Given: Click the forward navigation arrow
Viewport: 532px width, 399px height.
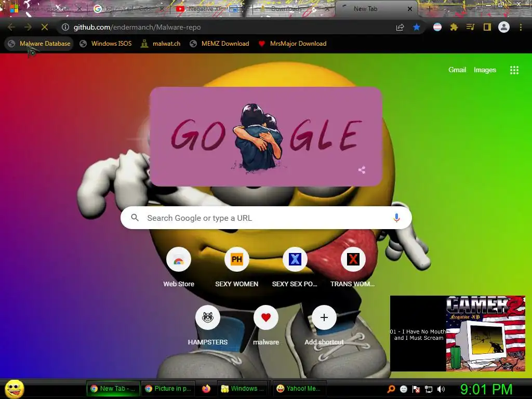Looking at the screenshot, I should click(28, 27).
